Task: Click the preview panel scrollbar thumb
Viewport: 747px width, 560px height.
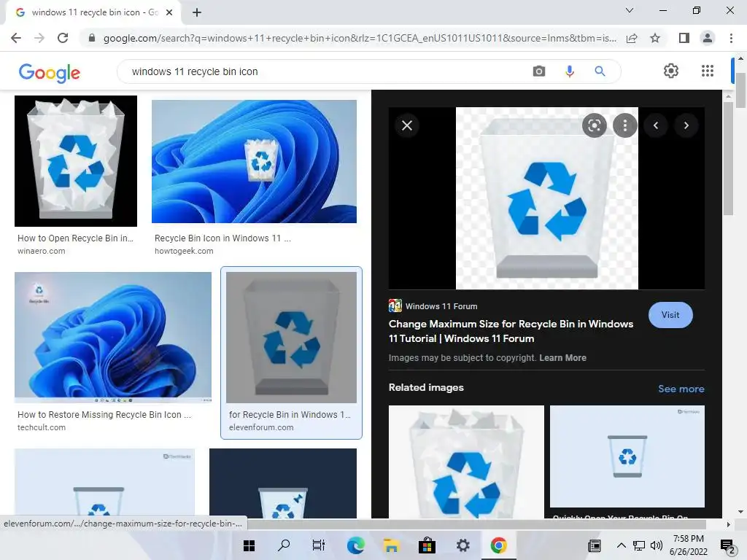Action: [728, 158]
